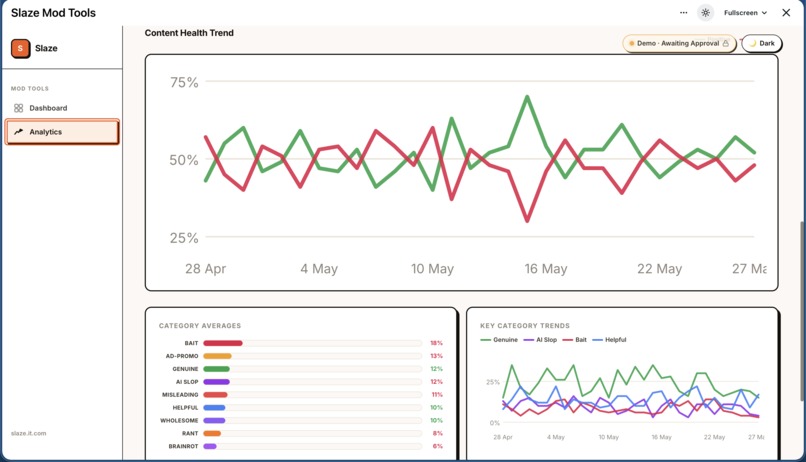The image size is (806, 462).
Task: Toggle Helpful legend entry
Action: pyautogui.click(x=610, y=340)
